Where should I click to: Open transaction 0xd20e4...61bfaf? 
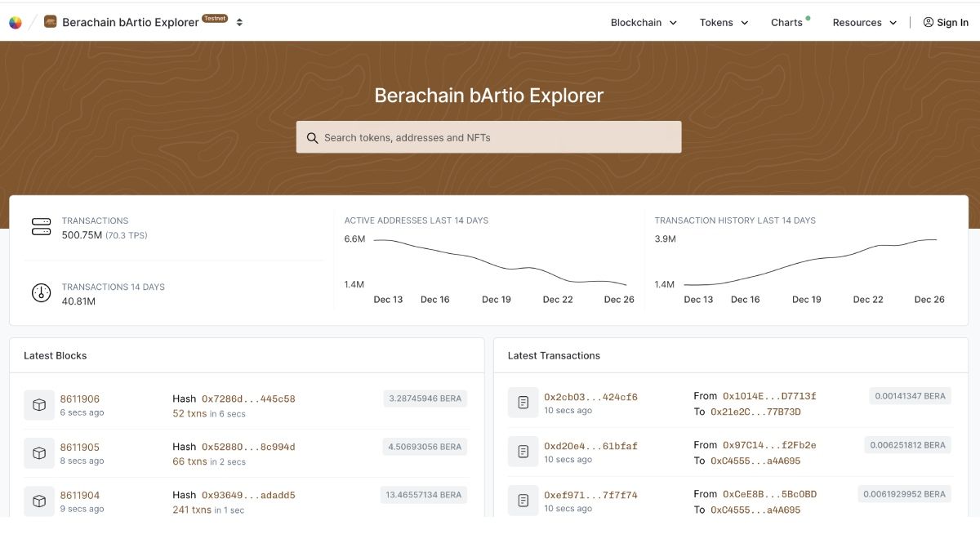tap(590, 447)
